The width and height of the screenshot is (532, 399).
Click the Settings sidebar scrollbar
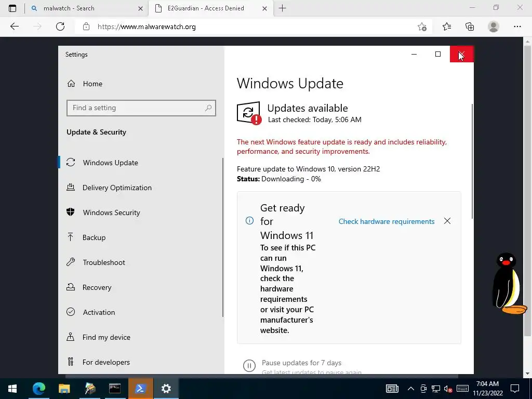pos(223,237)
